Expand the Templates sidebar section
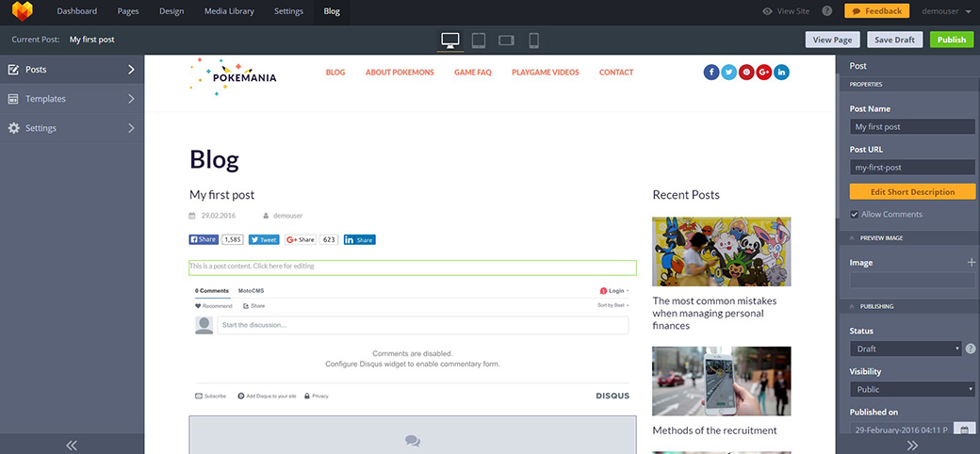 point(72,99)
